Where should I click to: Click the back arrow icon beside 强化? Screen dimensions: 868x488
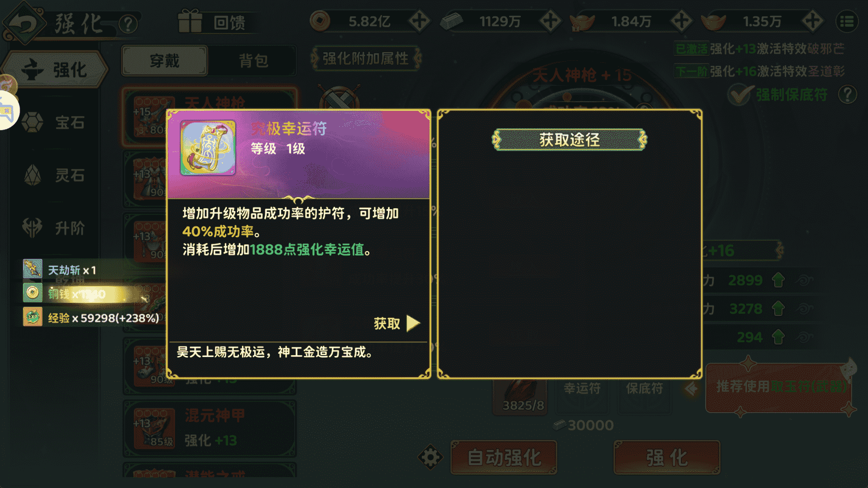tap(23, 22)
